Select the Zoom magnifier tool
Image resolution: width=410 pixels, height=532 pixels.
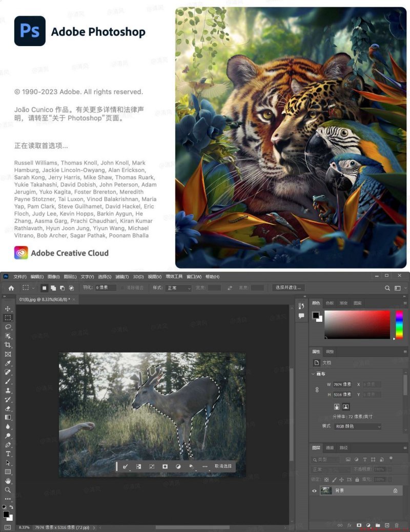pyautogui.click(x=8, y=490)
